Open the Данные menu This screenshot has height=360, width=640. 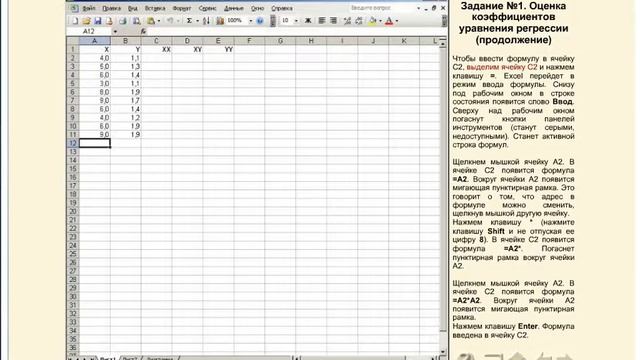click(x=234, y=8)
